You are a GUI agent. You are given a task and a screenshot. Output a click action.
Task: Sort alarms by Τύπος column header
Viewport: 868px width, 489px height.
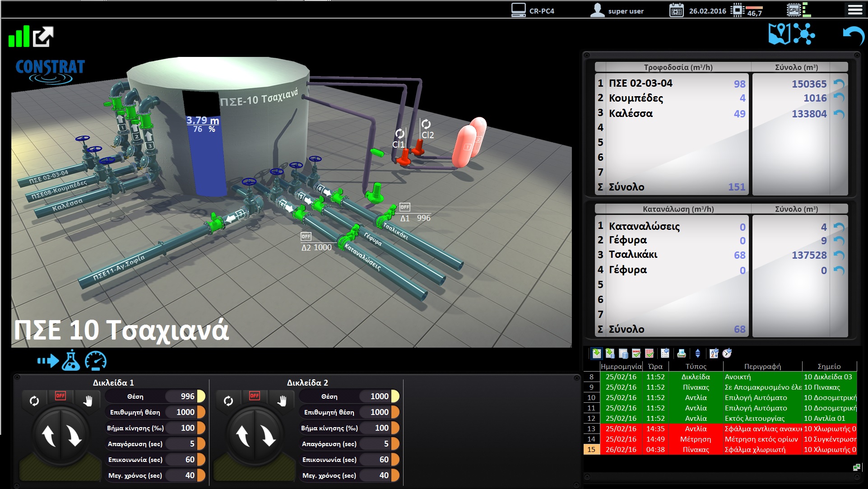pos(696,366)
